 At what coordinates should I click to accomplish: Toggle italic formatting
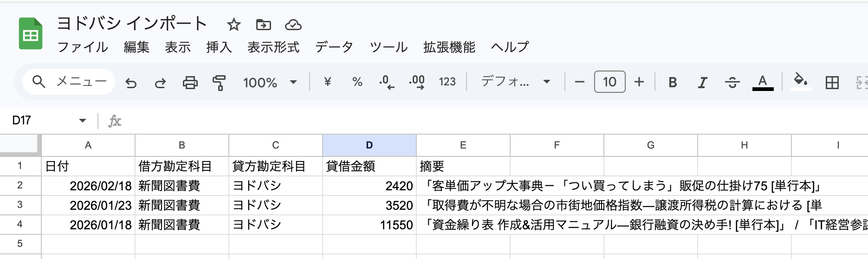click(702, 83)
